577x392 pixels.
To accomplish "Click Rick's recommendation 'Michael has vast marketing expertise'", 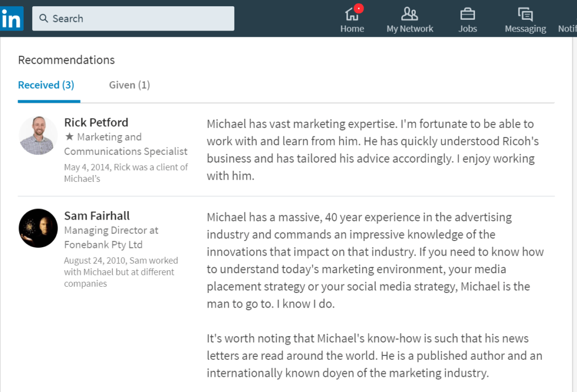I will pyautogui.click(x=372, y=150).
